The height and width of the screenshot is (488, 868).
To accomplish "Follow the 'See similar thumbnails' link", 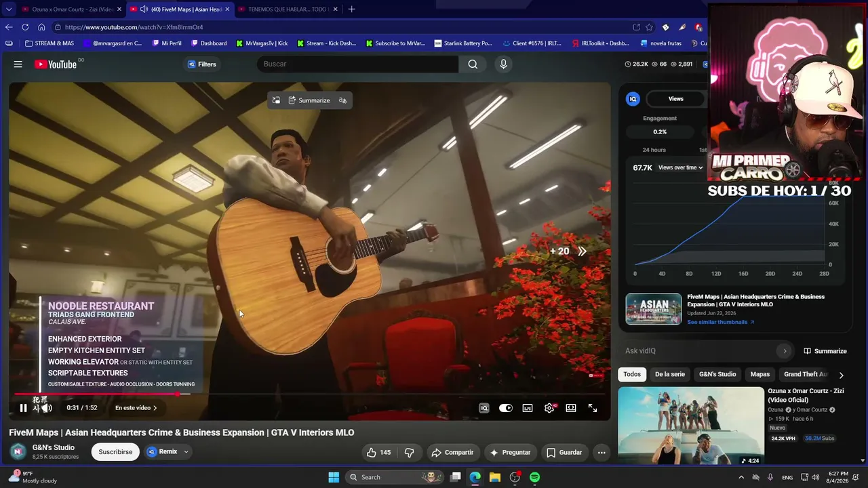I will 721,323.
